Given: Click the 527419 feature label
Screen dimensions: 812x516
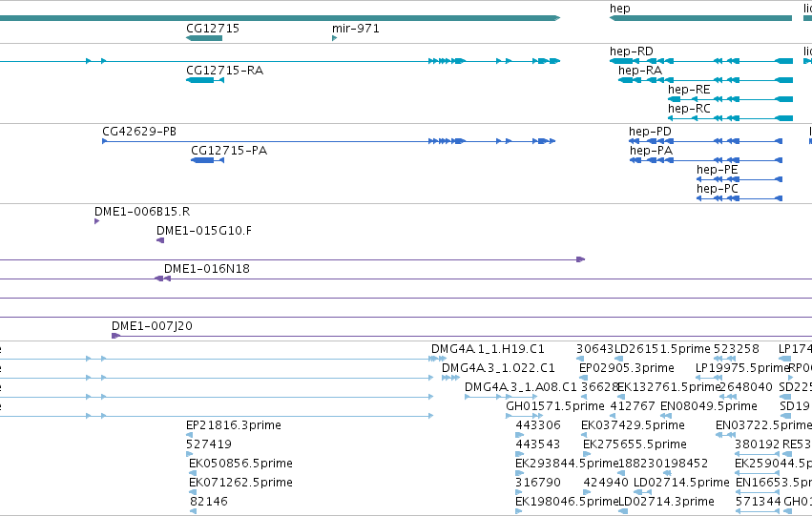Looking at the screenshot, I should tap(209, 444).
